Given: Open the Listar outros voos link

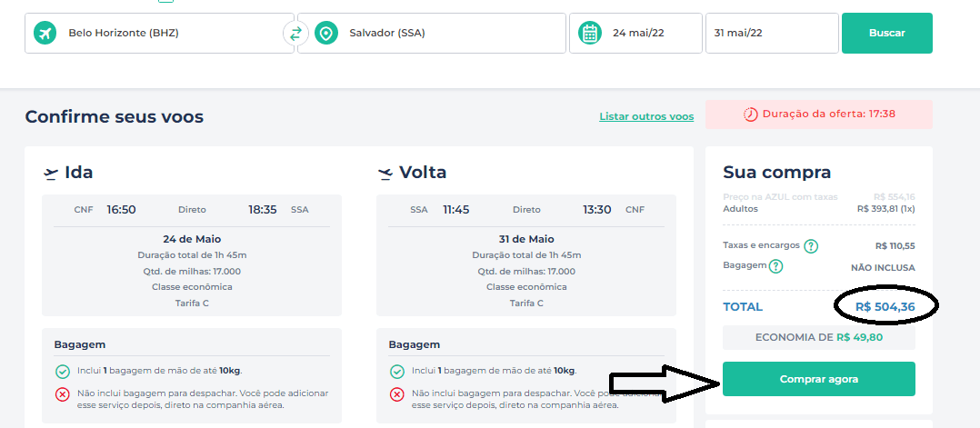Looking at the screenshot, I should (x=646, y=116).
